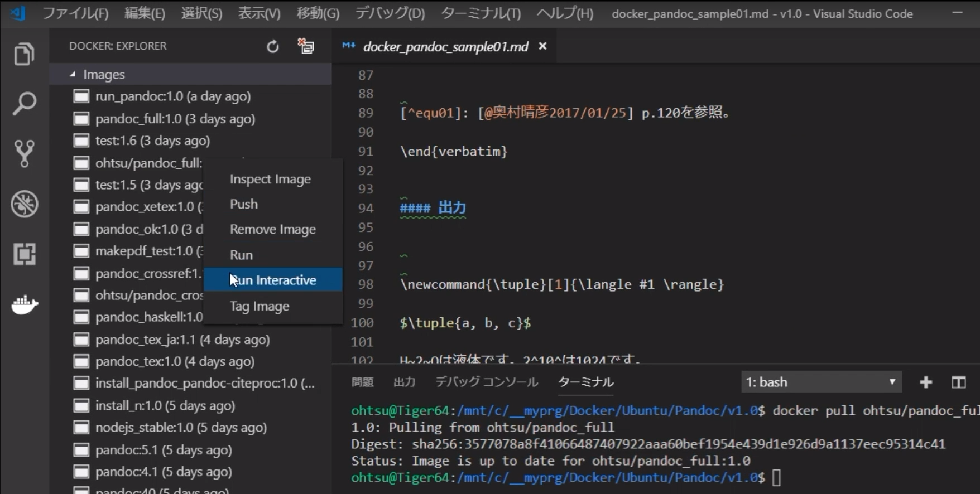
Task: Open the ヘルプ(H) menu
Action: (565, 13)
